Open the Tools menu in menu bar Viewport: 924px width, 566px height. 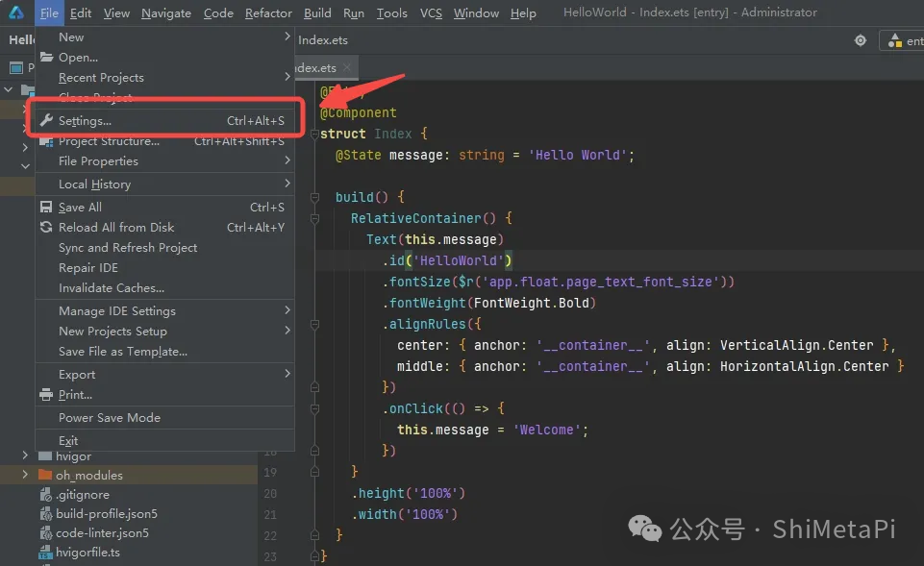tap(391, 13)
